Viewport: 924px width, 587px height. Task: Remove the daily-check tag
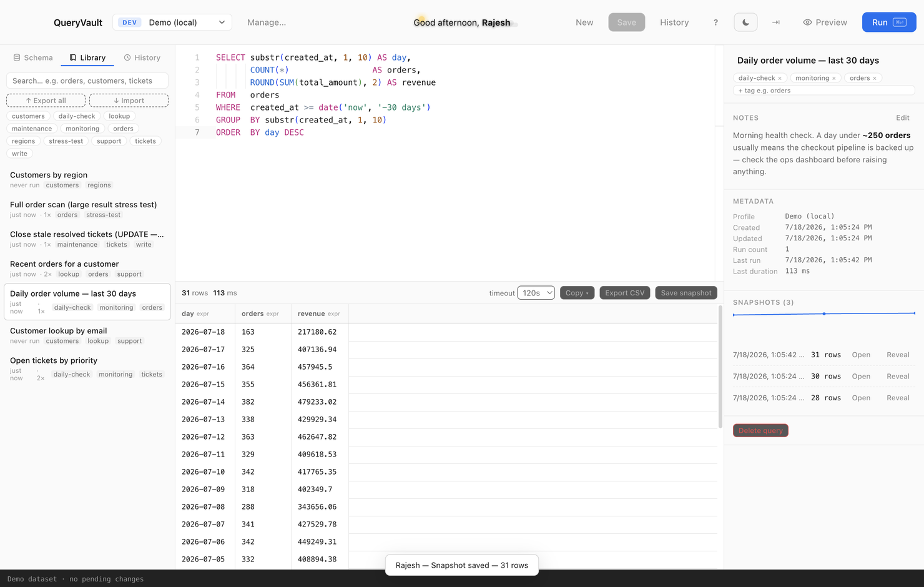[780, 78]
